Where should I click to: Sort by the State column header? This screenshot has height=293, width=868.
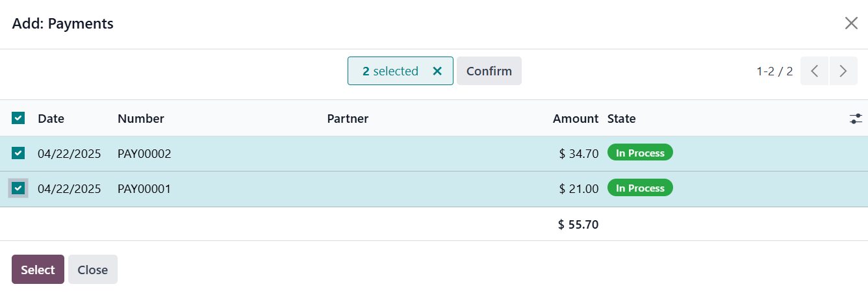pyautogui.click(x=621, y=118)
